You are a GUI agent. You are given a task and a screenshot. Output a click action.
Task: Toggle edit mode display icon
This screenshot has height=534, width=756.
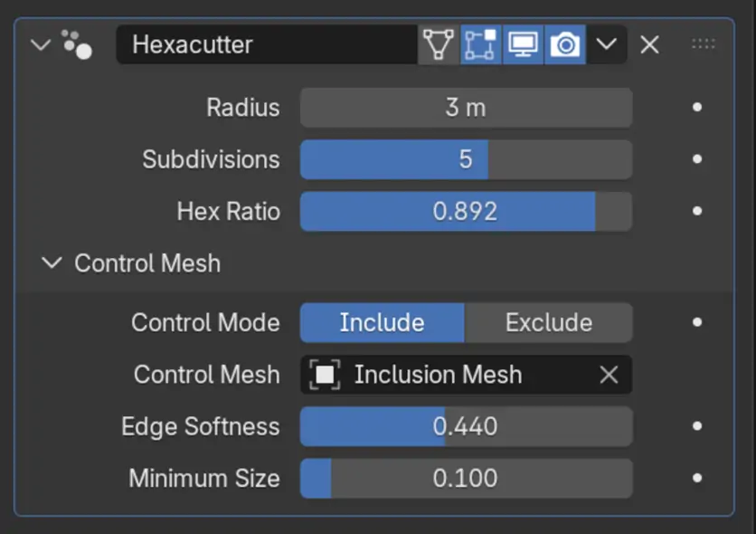point(481,44)
